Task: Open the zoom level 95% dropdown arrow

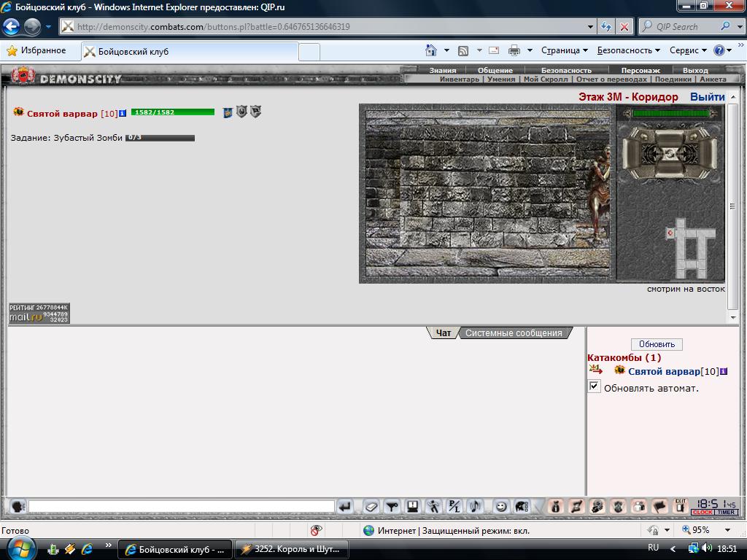Action: pyautogui.click(x=727, y=530)
